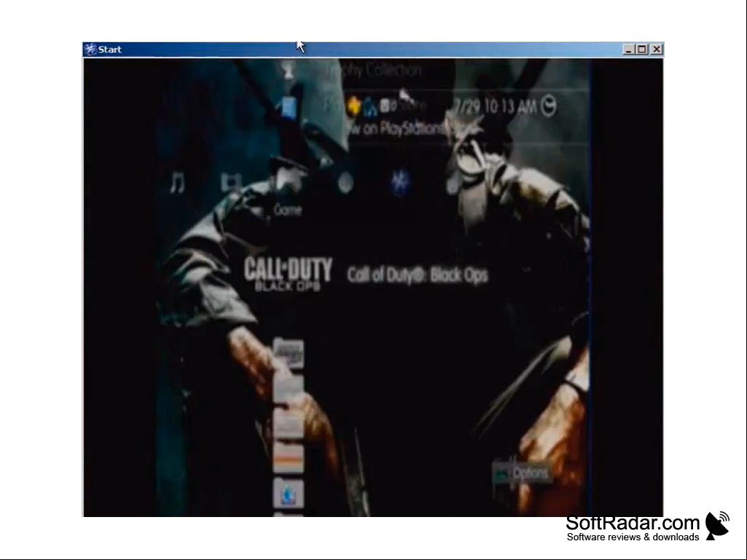Select the Trophy cup icon

pyautogui.click(x=287, y=71)
